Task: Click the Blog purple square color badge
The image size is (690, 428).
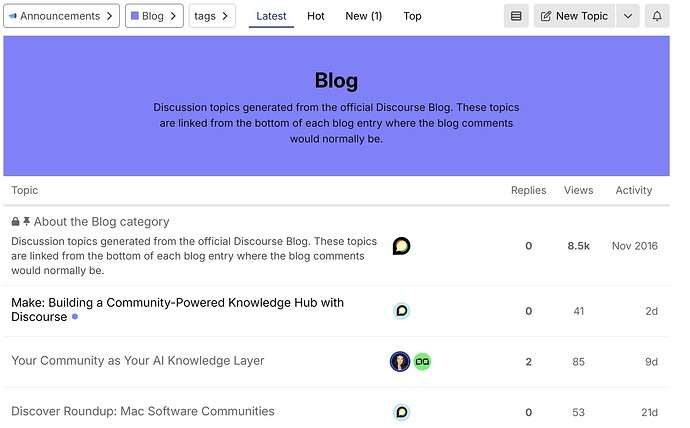Action: tap(135, 16)
